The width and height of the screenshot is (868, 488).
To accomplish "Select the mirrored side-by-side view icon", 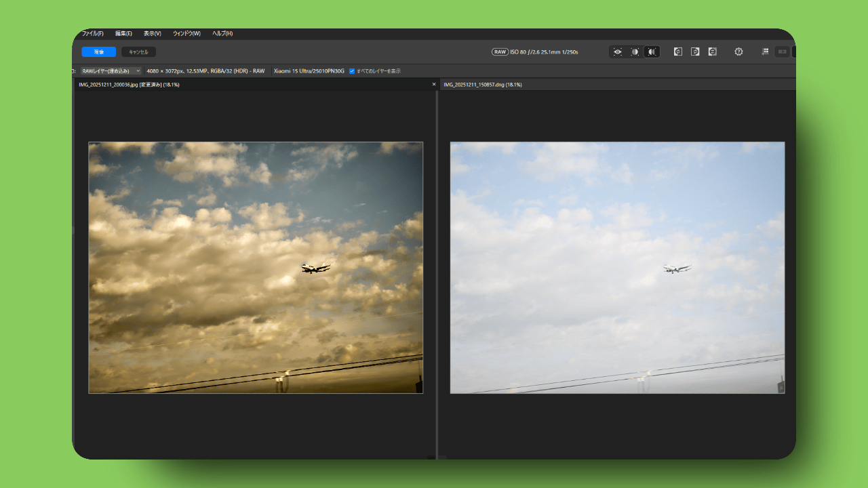I will pyautogui.click(x=652, y=52).
